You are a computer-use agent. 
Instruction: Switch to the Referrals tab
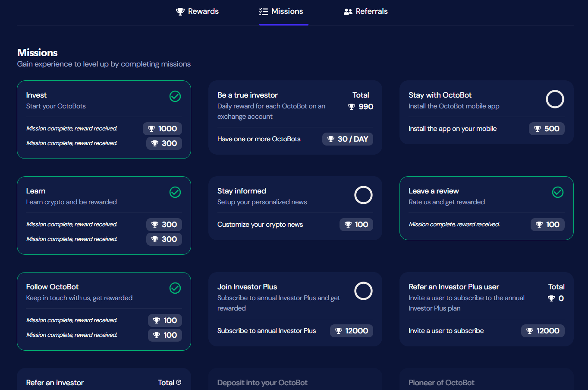click(x=365, y=11)
